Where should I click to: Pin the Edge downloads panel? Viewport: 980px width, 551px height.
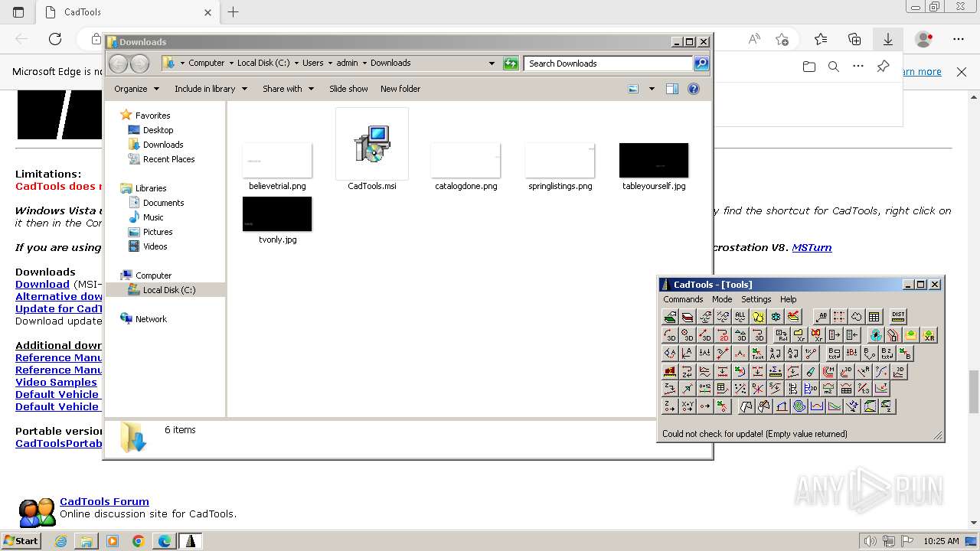[883, 67]
